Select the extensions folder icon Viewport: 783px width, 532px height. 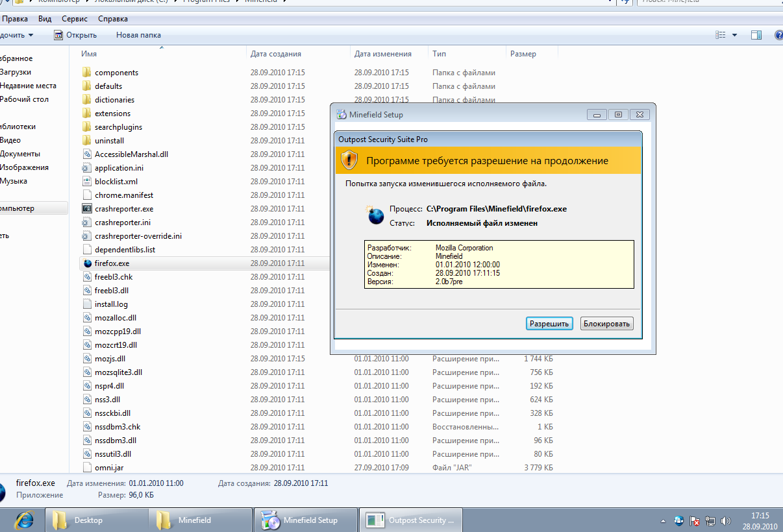click(x=87, y=114)
